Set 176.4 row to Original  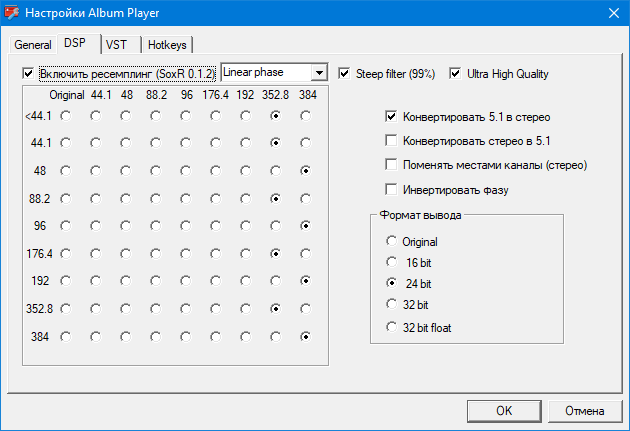click(65, 254)
